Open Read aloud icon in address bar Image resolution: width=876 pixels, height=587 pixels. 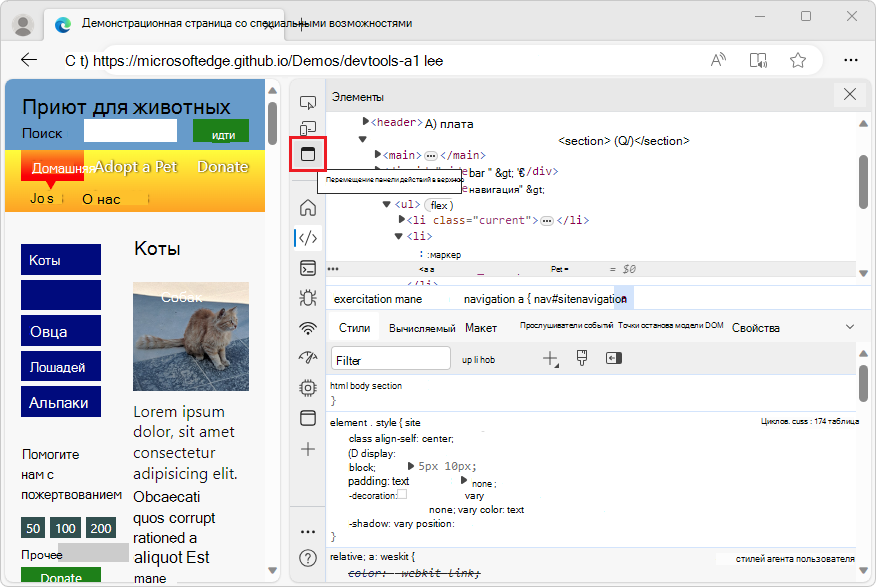718,60
